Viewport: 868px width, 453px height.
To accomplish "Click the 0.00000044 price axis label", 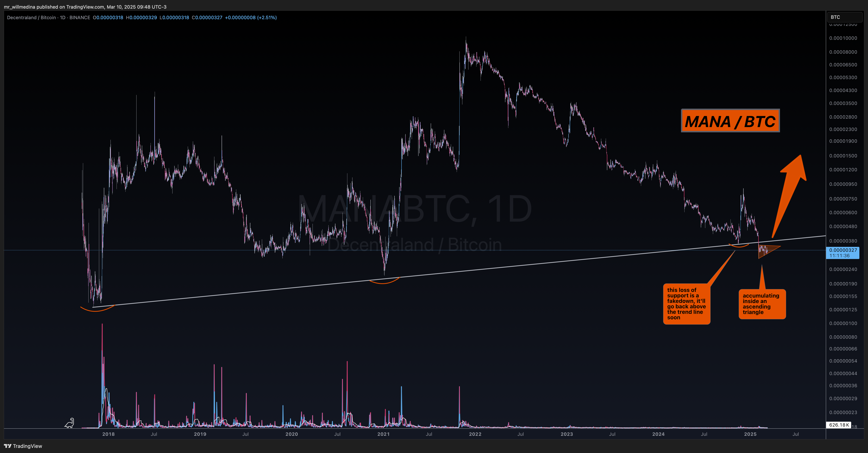I will tap(843, 373).
